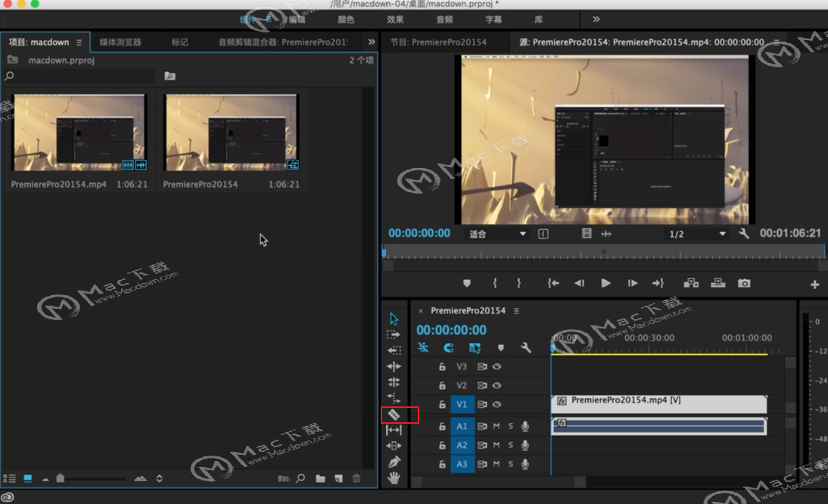Switch to the 字幕 workspace
Image resolution: width=828 pixels, height=504 pixels.
[493, 20]
